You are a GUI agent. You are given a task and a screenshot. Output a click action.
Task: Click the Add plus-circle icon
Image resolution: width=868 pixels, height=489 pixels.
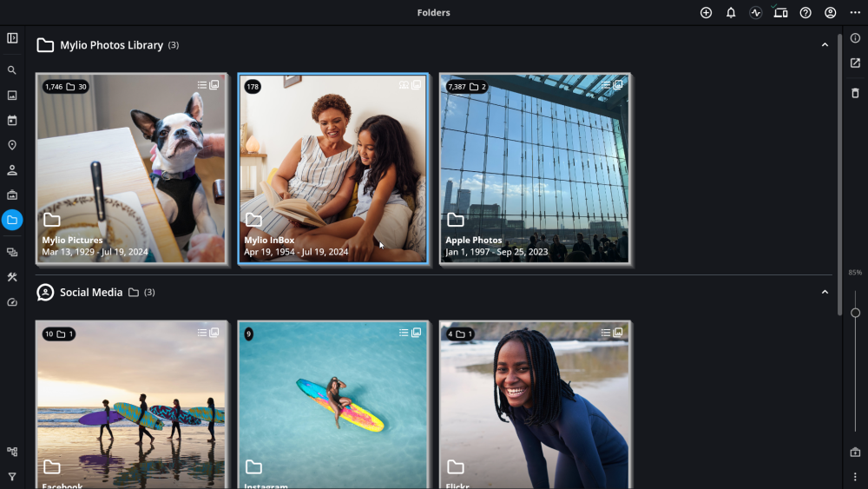pos(706,13)
